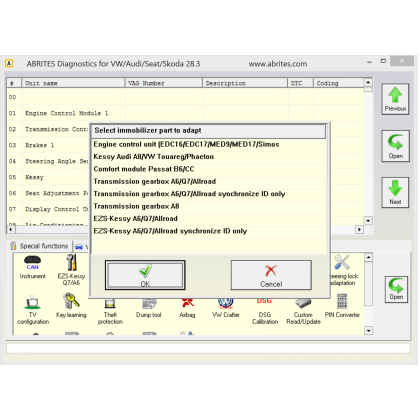Select the Brakes 1 unit row
This screenshot has height=420, width=420.
[x=48, y=145]
